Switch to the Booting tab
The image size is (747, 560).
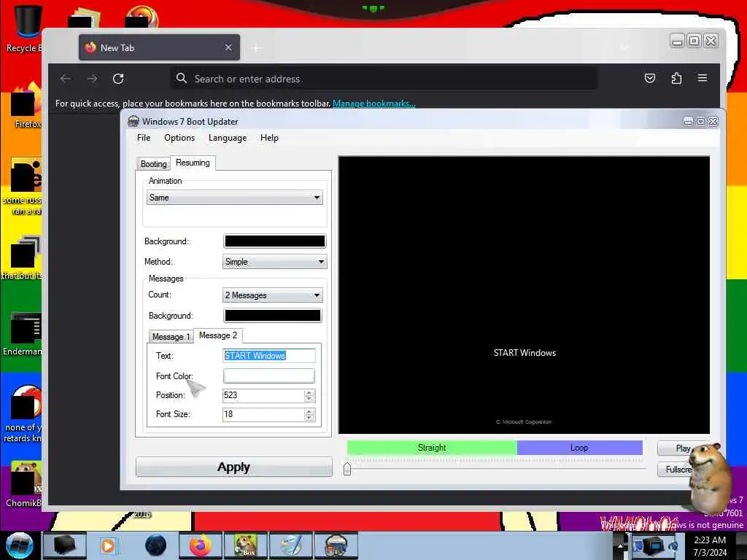click(153, 164)
